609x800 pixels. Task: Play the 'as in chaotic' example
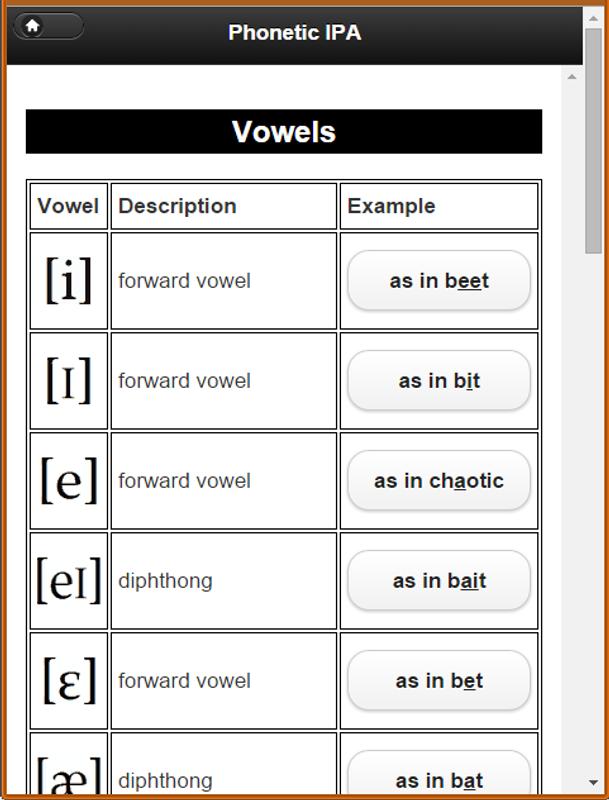pyautogui.click(x=439, y=481)
